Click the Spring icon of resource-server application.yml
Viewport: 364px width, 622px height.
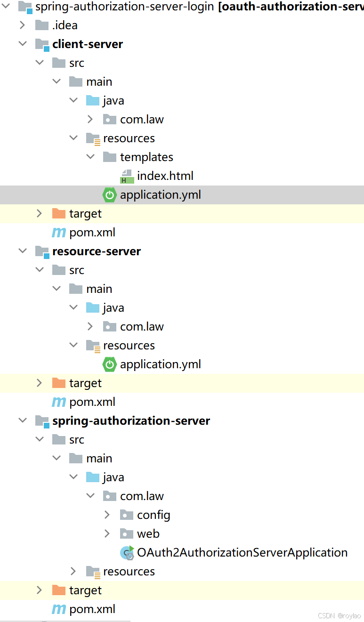(x=110, y=364)
